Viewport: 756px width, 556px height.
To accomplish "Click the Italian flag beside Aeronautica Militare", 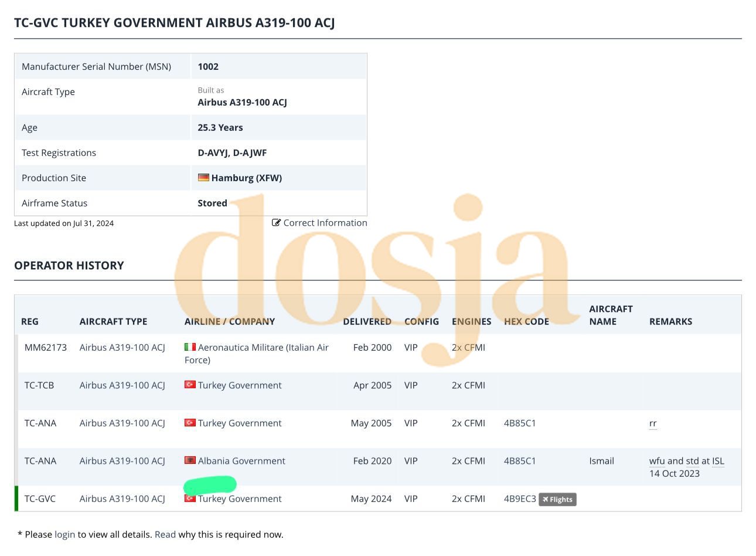I will click(x=190, y=347).
